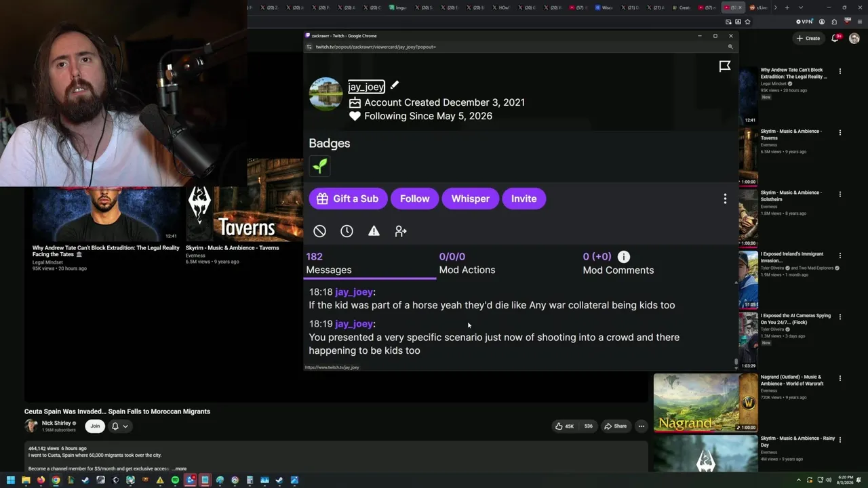This screenshot has height=488, width=868.
Task: Open Spotify from the taskbar
Action: click(175, 481)
